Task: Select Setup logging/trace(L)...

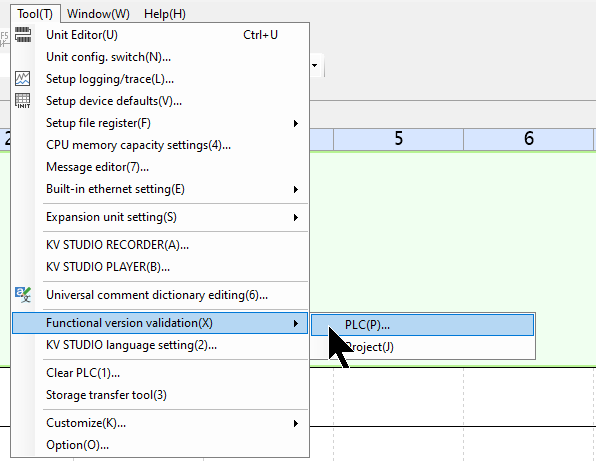Action: tap(160, 79)
